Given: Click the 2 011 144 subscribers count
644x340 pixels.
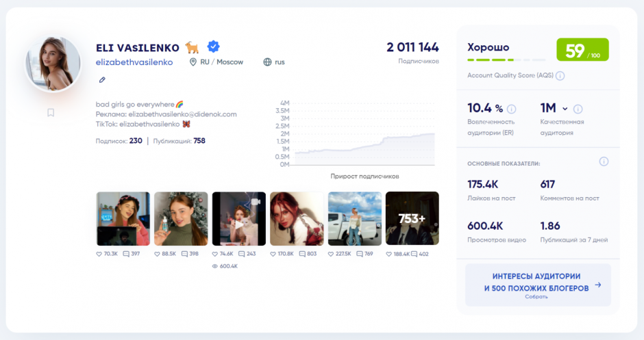Looking at the screenshot, I should [x=412, y=47].
